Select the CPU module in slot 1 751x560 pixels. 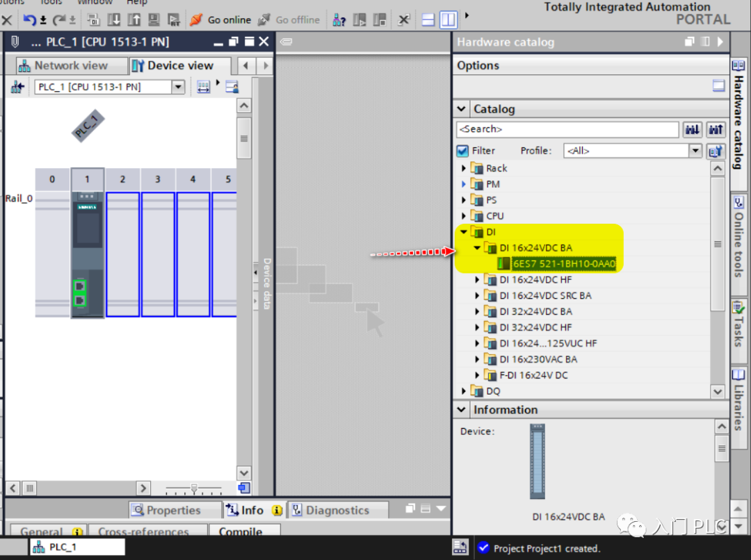pos(87,254)
